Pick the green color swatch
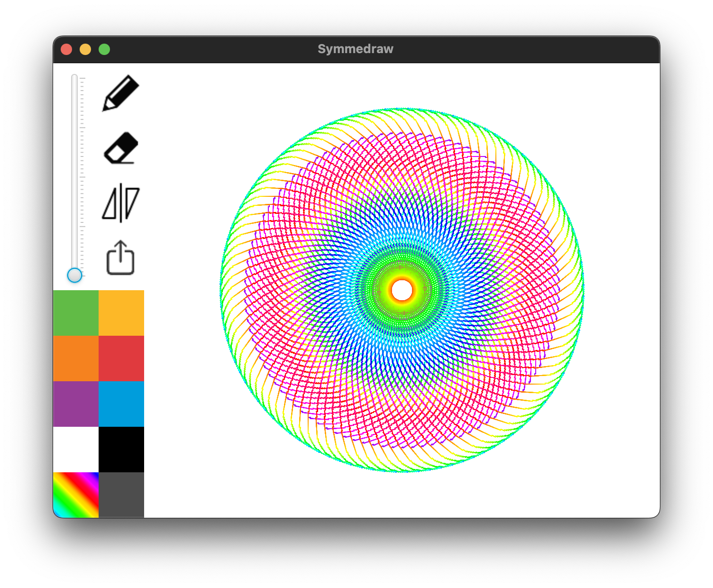Screen dimensions: 713x588 76,313
